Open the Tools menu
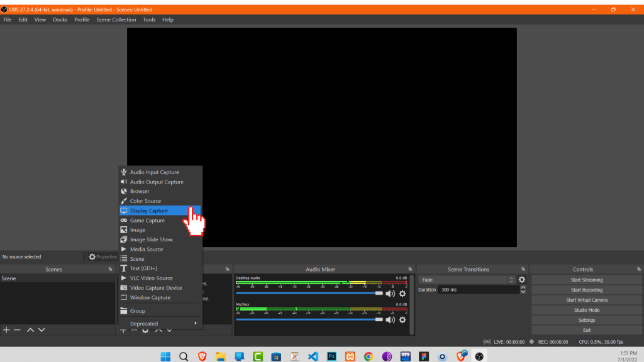This screenshot has height=362, width=644. coord(149,19)
